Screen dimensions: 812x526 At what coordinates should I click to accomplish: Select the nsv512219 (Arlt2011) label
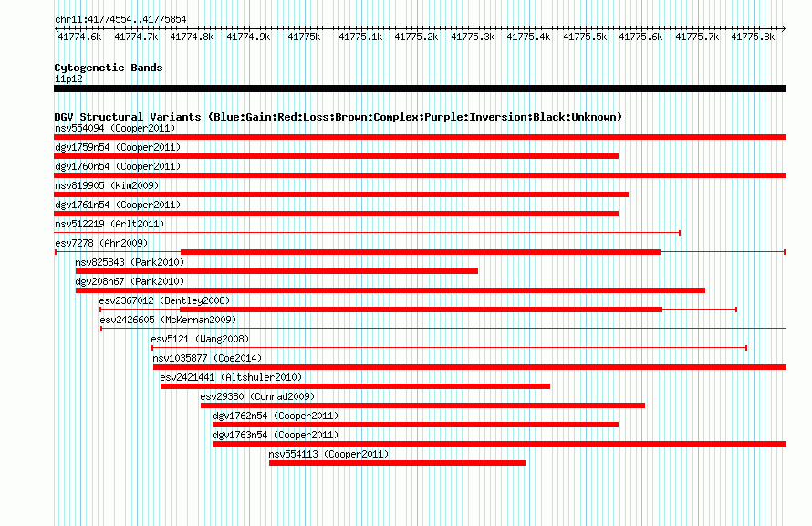(x=109, y=224)
